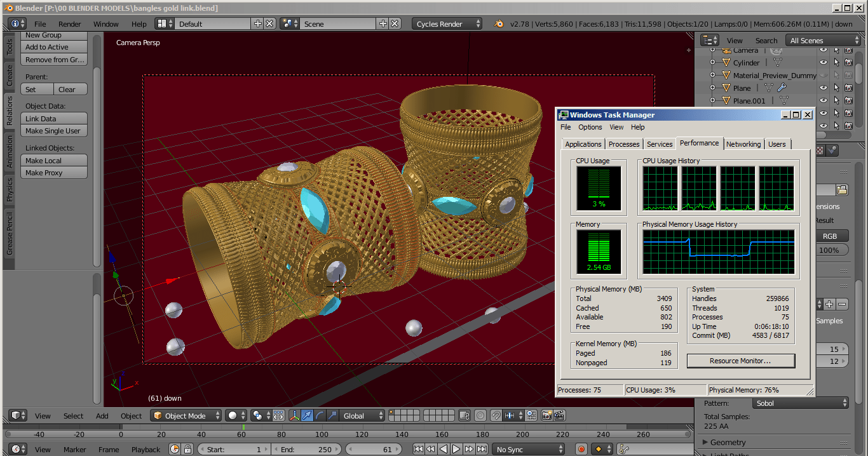Open the Object Mode selector dropdown
868x456 pixels.
point(186,415)
